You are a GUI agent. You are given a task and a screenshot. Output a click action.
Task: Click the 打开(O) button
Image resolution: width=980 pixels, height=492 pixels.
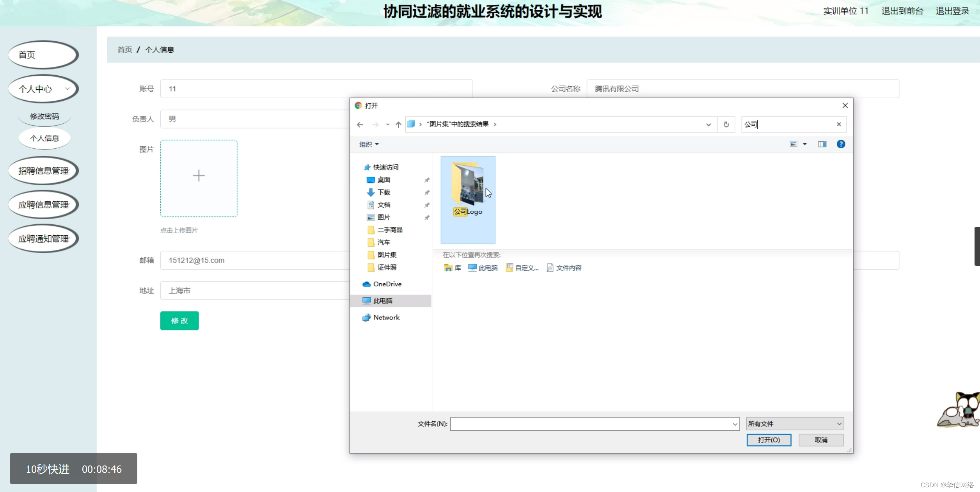769,440
